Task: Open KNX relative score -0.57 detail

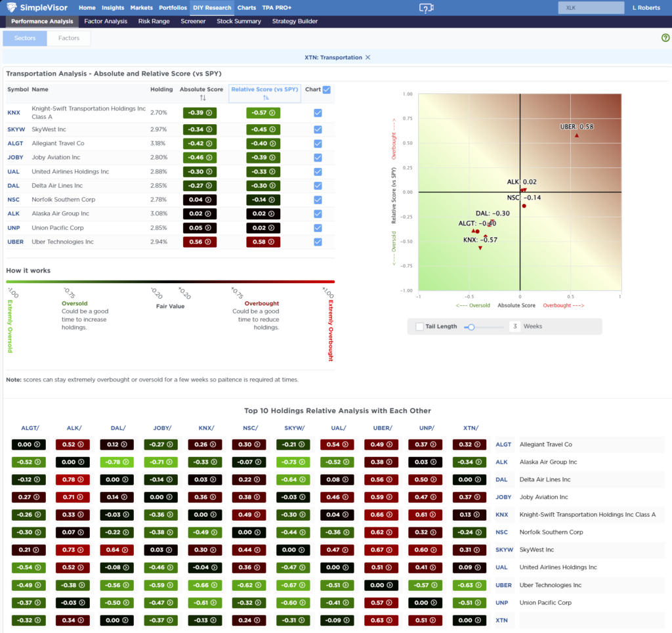Action: pos(263,113)
